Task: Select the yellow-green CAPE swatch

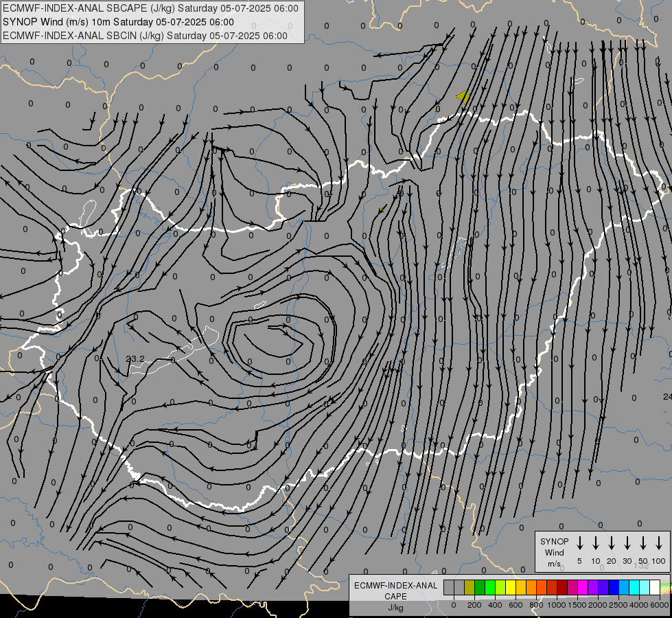Action: click(x=500, y=588)
